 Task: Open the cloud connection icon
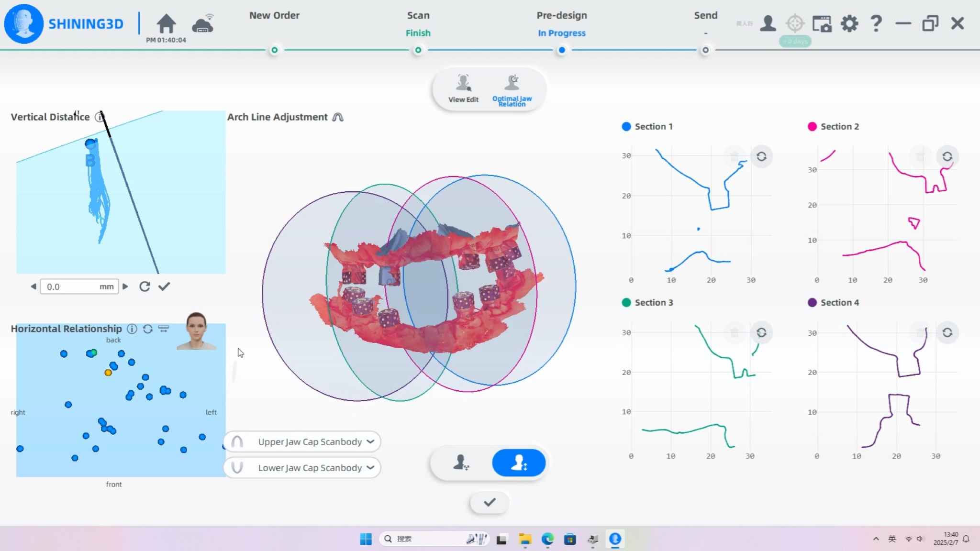click(203, 23)
